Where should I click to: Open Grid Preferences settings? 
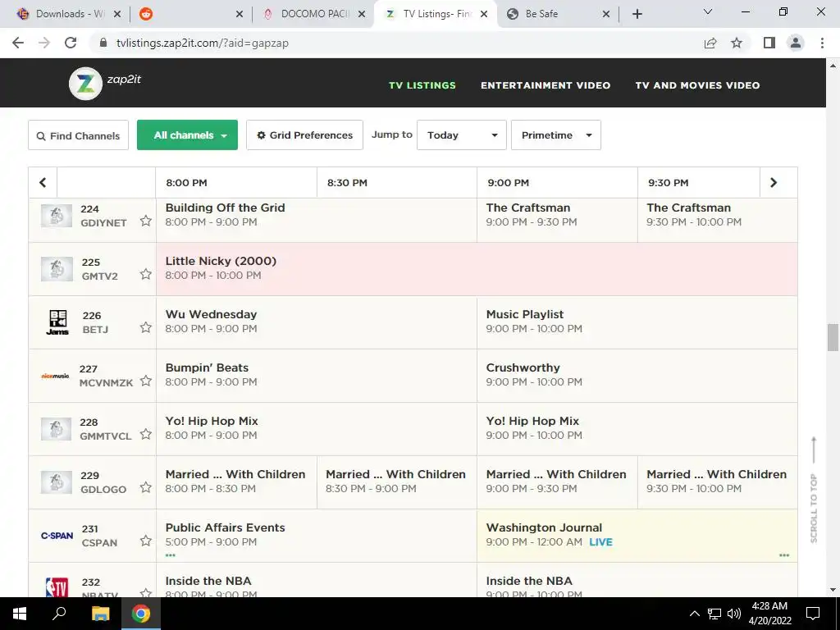[x=305, y=135]
